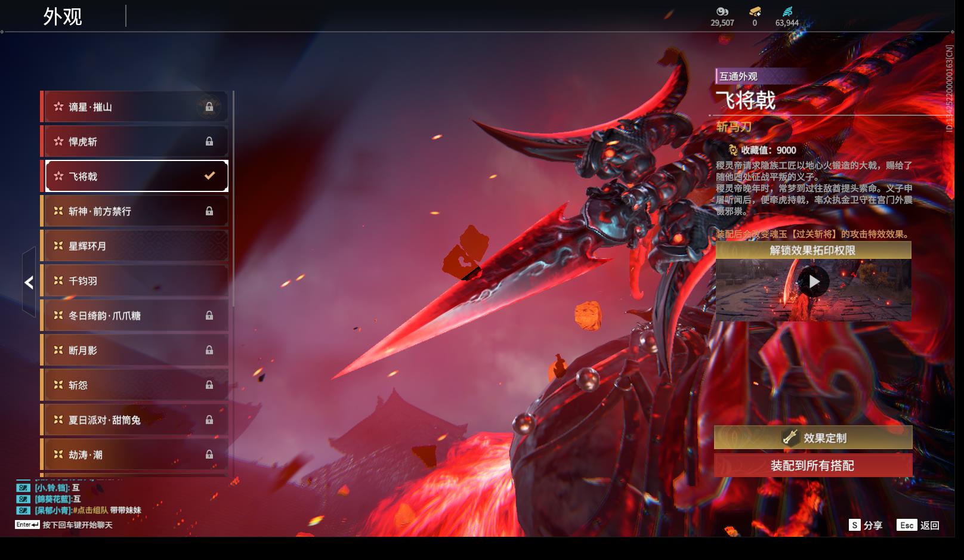The height and width of the screenshot is (560, 964).
Task: Click the 解锁效果拓印权限 banner
Action: coord(812,250)
